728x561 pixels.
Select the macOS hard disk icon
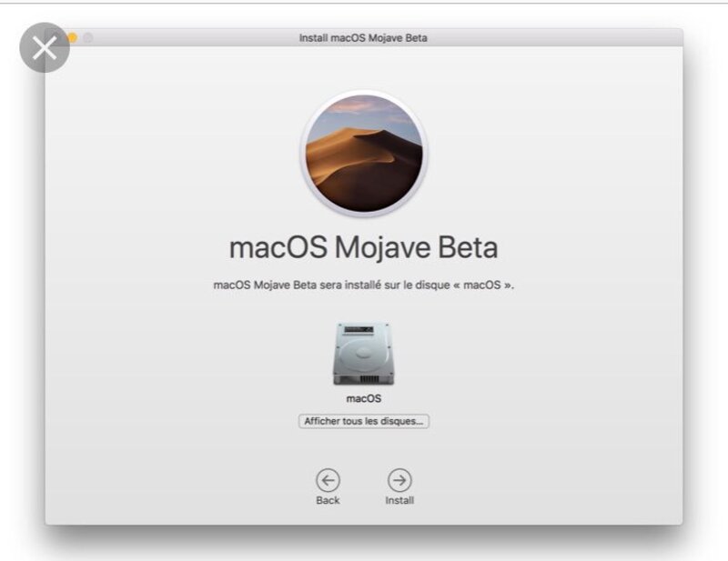363,354
